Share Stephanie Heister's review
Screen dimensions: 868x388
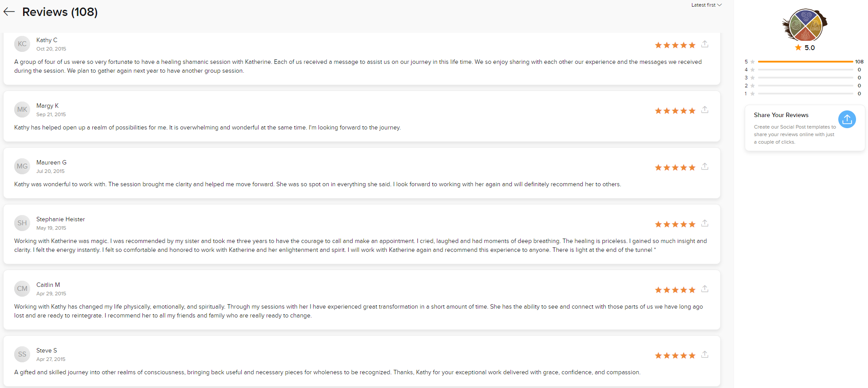705,223
